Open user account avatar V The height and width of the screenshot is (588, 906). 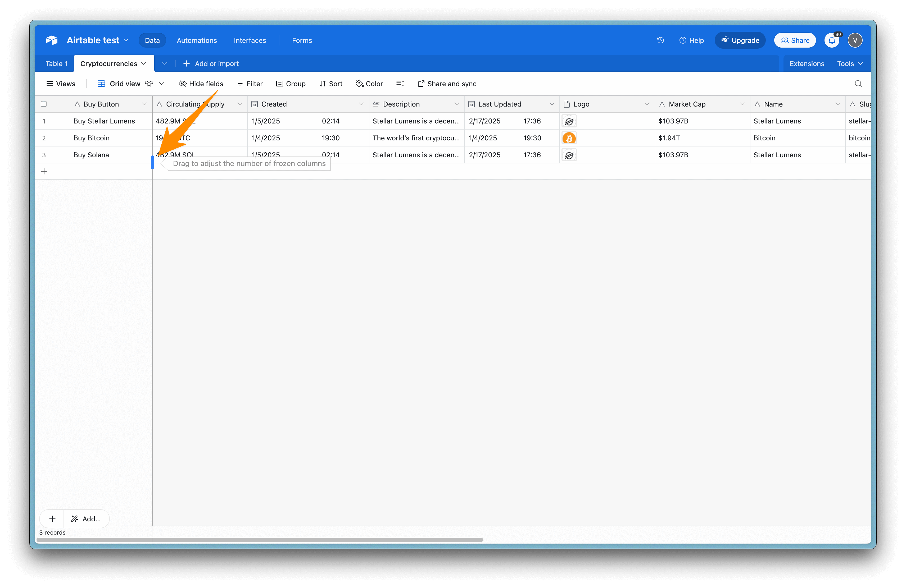tap(855, 40)
